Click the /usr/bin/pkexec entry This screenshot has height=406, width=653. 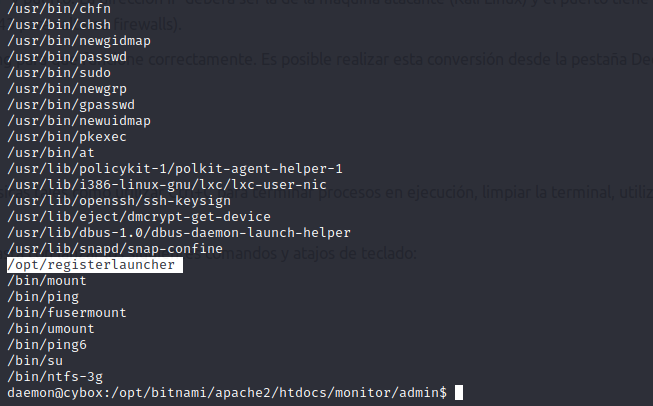pyautogui.click(x=49, y=137)
